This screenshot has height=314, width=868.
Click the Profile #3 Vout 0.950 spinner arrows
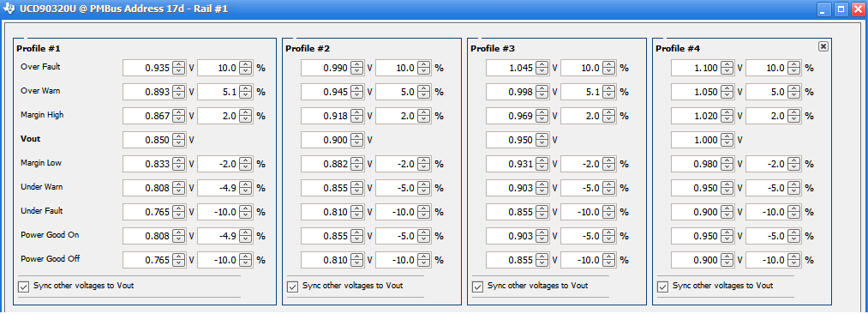(542, 140)
